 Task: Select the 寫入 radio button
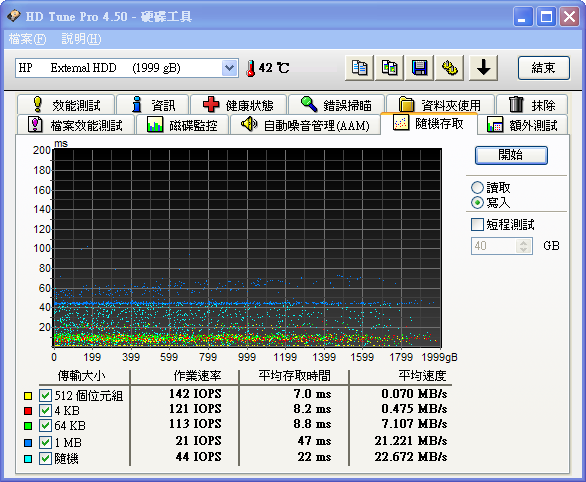tap(477, 203)
